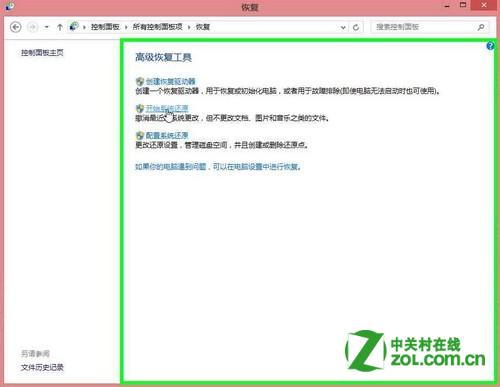Viewport: 500px width, 387px height.
Task: Focus the 搜索控制面板 search box
Action: (430, 27)
